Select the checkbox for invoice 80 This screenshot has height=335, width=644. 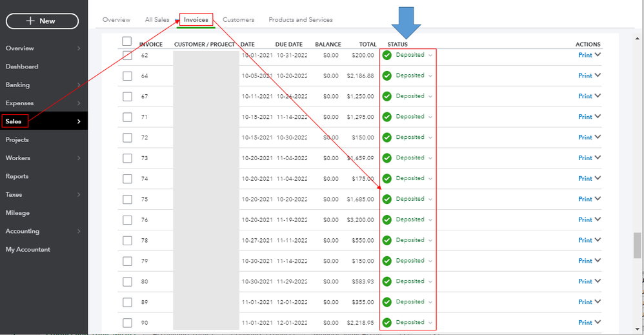[127, 281]
